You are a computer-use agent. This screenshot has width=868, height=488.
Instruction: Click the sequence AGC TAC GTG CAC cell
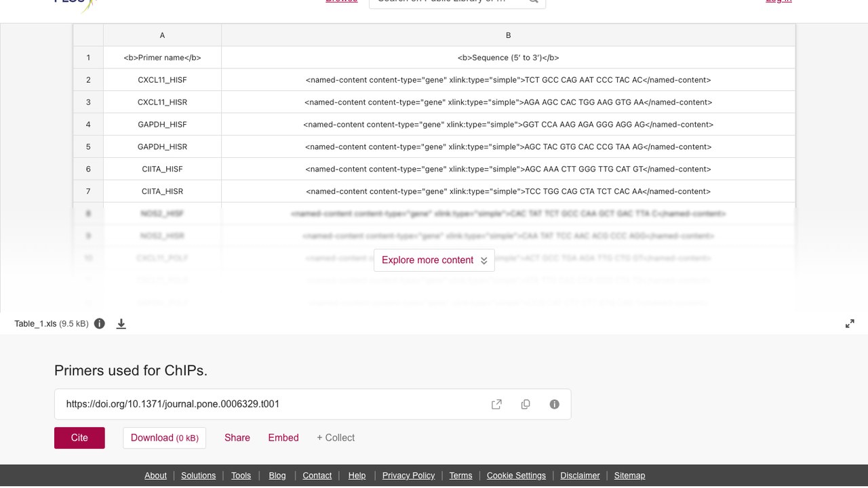[509, 147]
